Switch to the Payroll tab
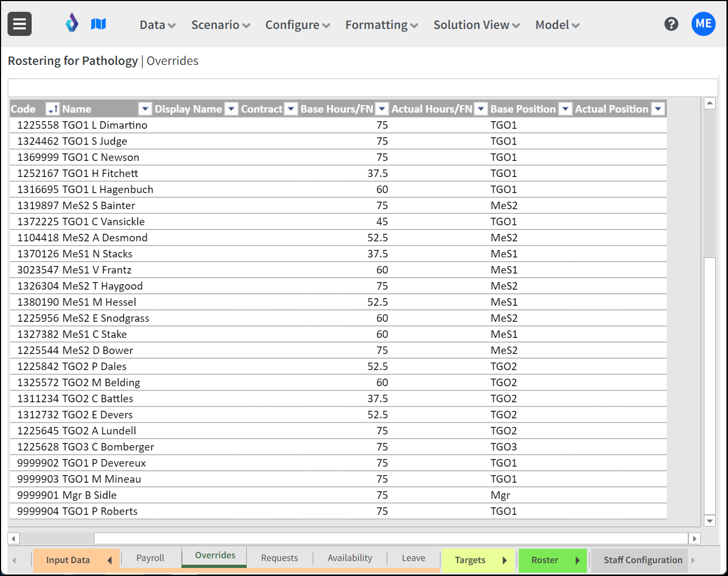Viewport: 728px width, 576px height. click(150, 558)
